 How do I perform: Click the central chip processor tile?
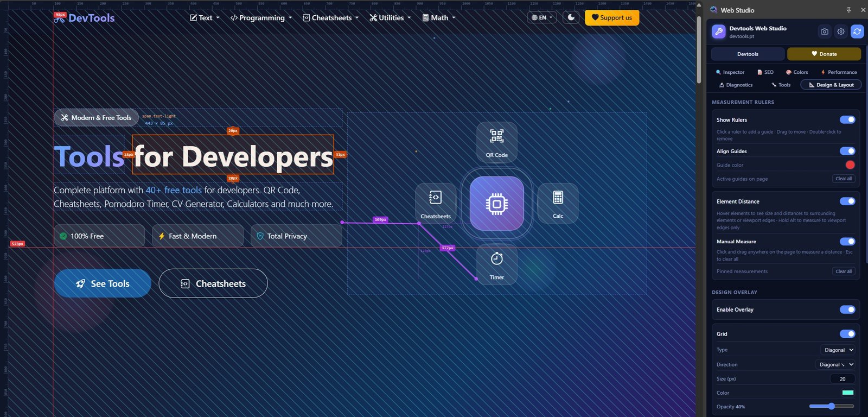click(497, 203)
